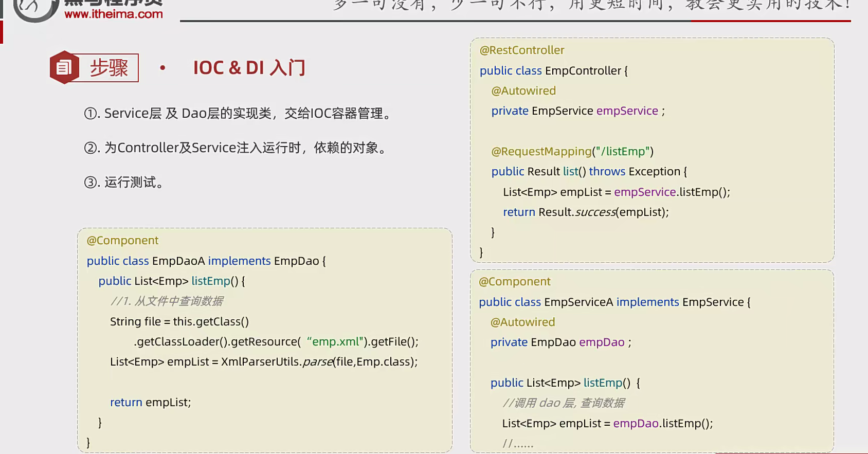The width and height of the screenshot is (868, 454).
Task: Click the 'public List<Emp> listEmp() {' line in EmpServiceA
Action: point(565,383)
